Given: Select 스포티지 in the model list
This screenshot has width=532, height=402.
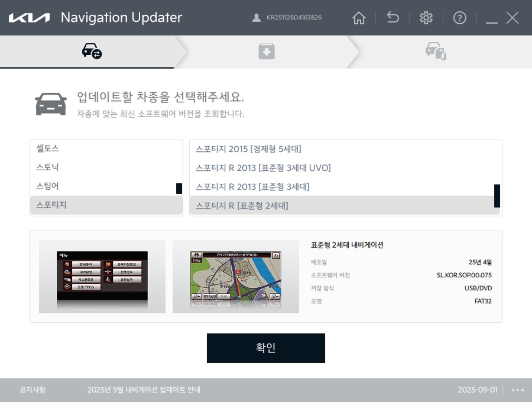Looking at the screenshot, I should (x=106, y=205).
